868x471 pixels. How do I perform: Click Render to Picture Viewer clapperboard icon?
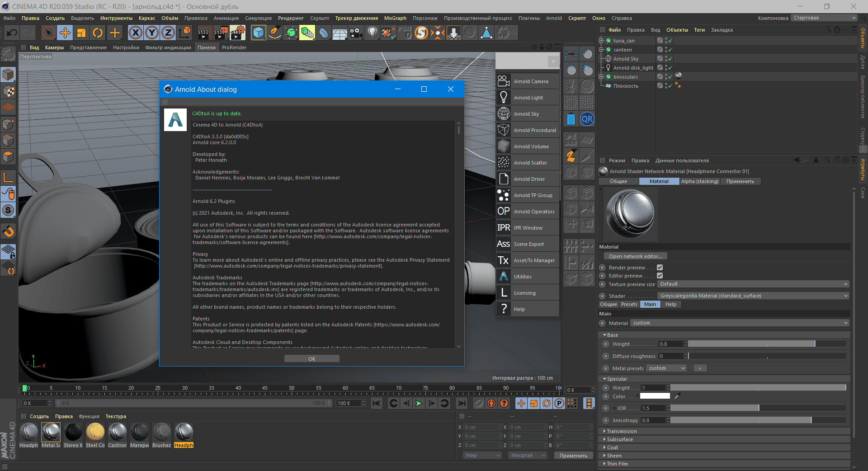pos(221,33)
